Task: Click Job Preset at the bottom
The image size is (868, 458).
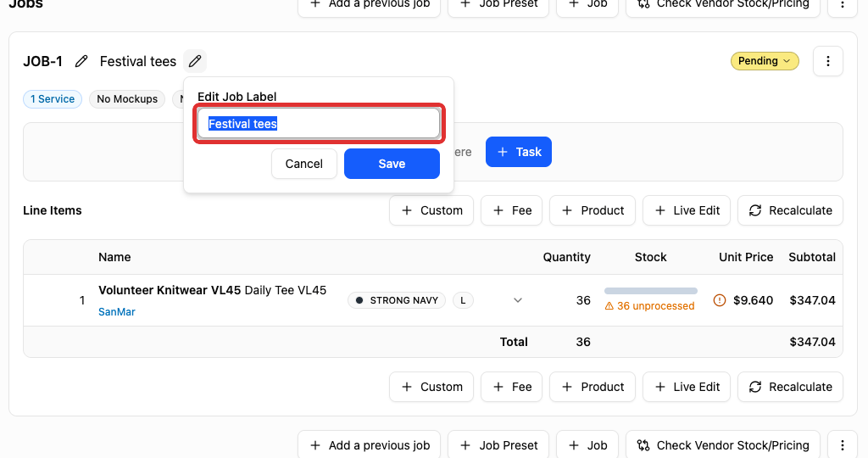Action: point(498,445)
